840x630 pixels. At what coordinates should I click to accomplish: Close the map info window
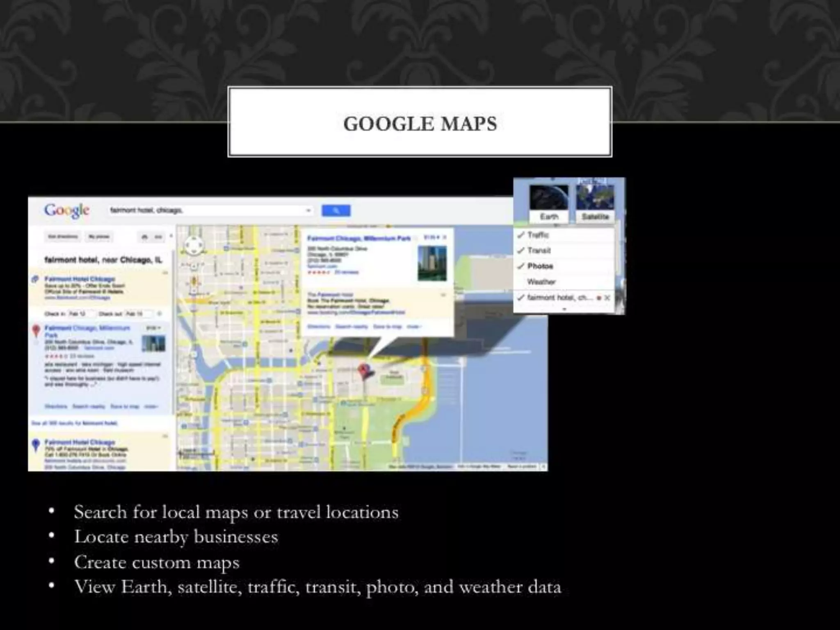[x=445, y=237]
